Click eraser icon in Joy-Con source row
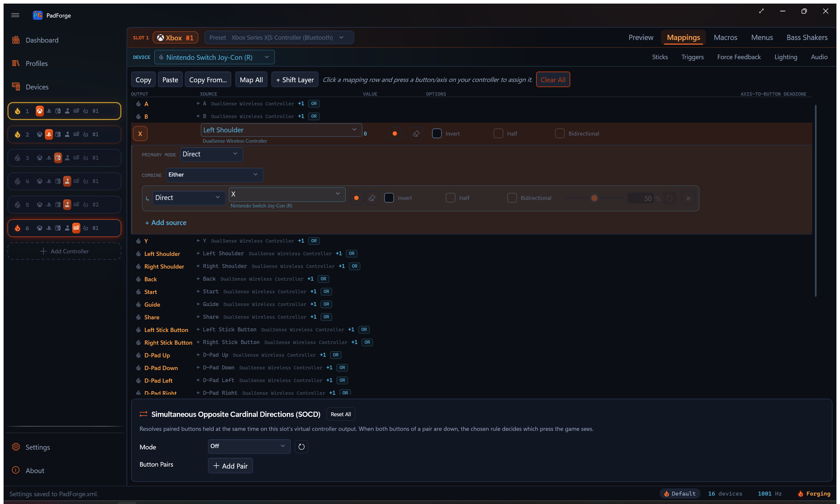Viewport: 840px width, 504px height. click(372, 198)
